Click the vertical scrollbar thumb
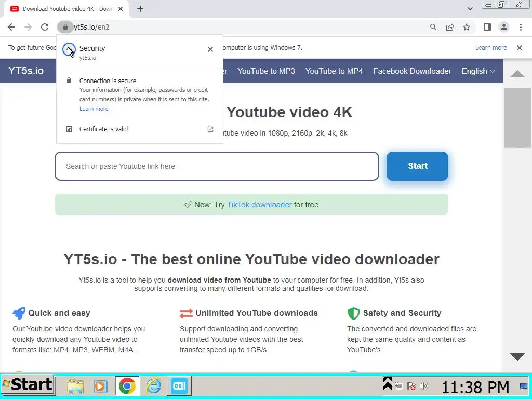 coord(517,117)
